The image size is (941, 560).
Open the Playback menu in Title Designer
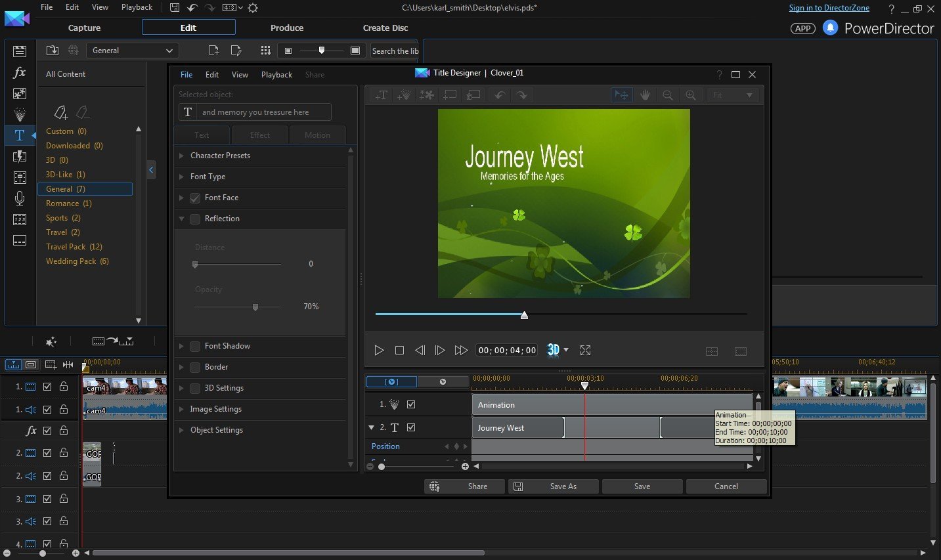click(276, 75)
